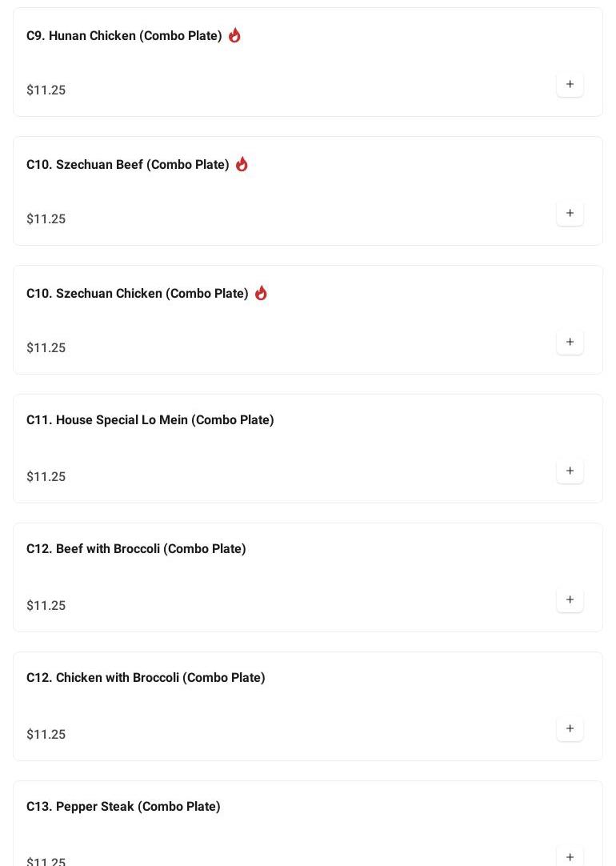The width and height of the screenshot is (616, 866).
Task: Add C10 Szechuan Chicken combo plate
Action: (570, 343)
